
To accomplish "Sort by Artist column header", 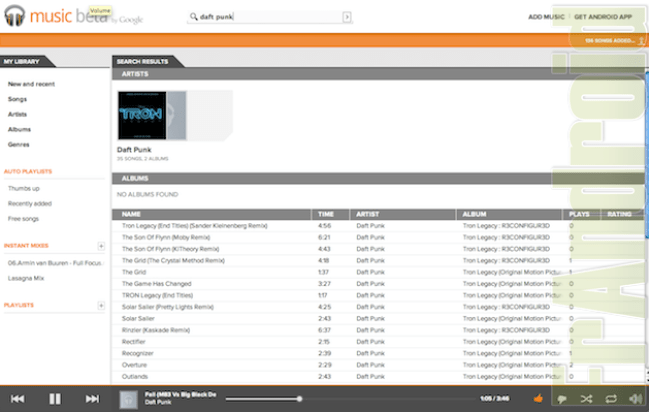I will (402, 214).
